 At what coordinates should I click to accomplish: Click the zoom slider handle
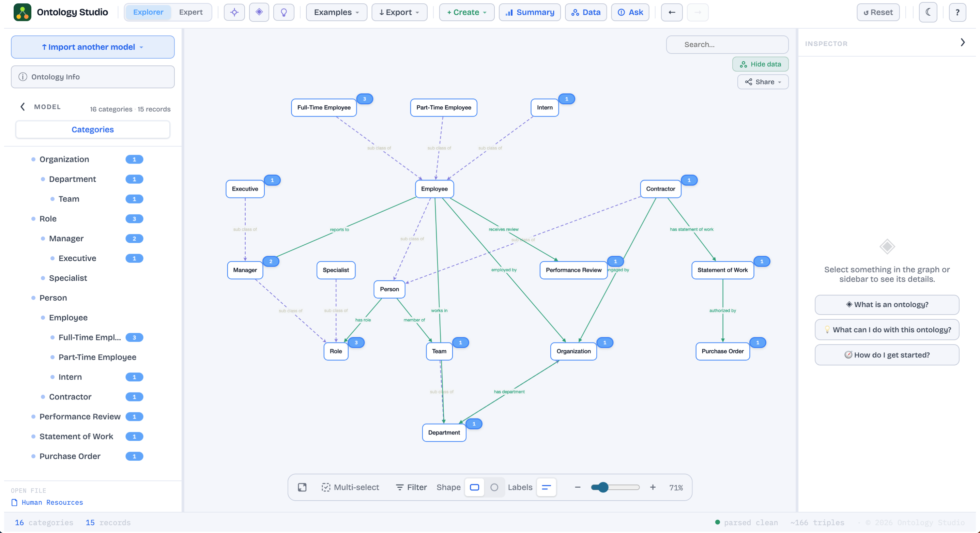click(603, 487)
